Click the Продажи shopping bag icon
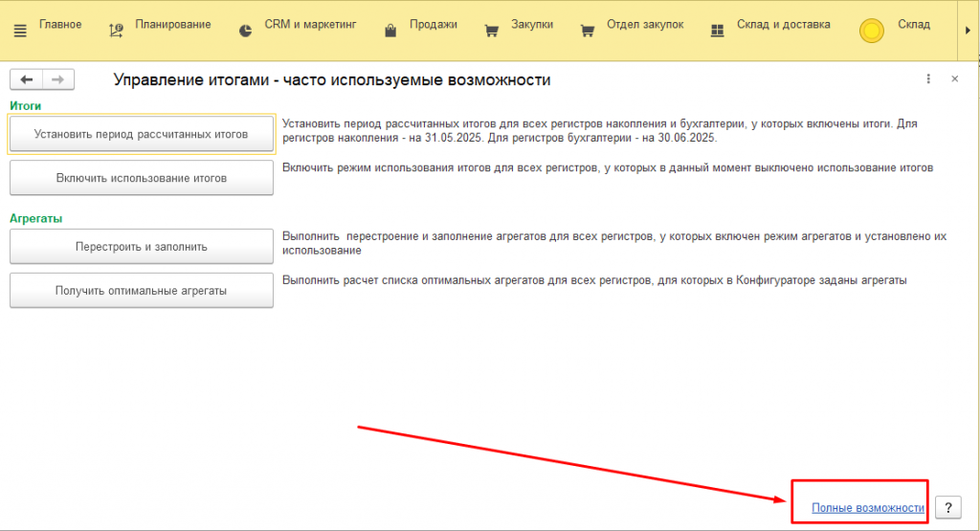This screenshot has width=980, height=531. tap(390, 30)
